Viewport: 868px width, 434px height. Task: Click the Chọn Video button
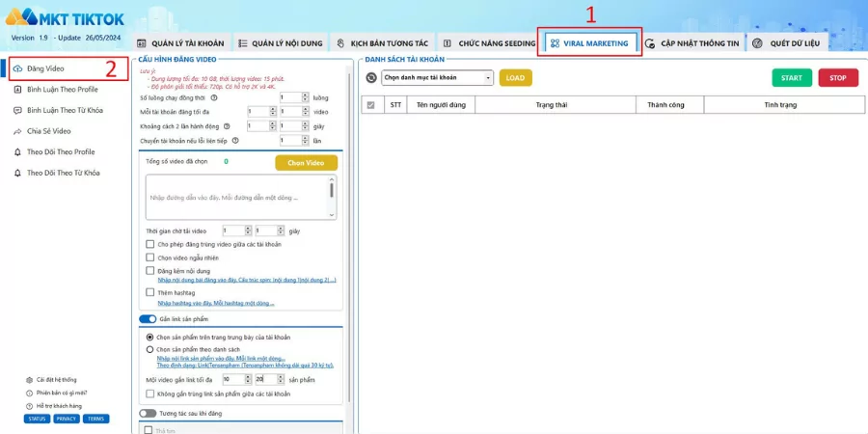point(306,163)
